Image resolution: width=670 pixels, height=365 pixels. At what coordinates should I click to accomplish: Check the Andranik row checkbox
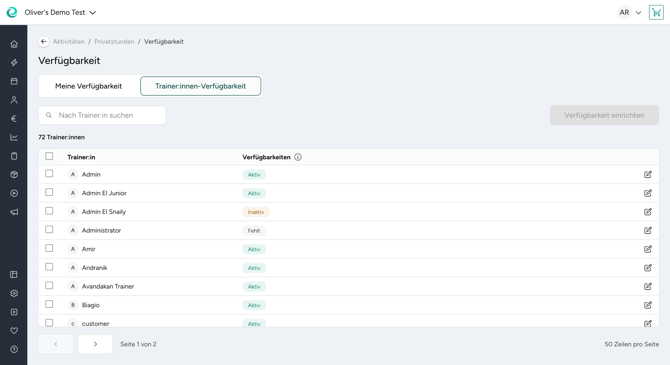click(x=49, y=267)
